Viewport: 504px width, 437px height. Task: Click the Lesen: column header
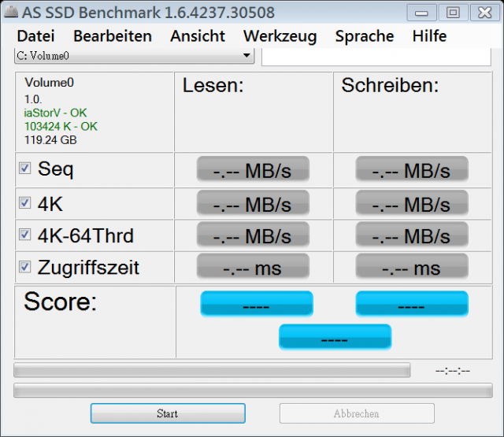pyautogui.click(x=213, y=86)
